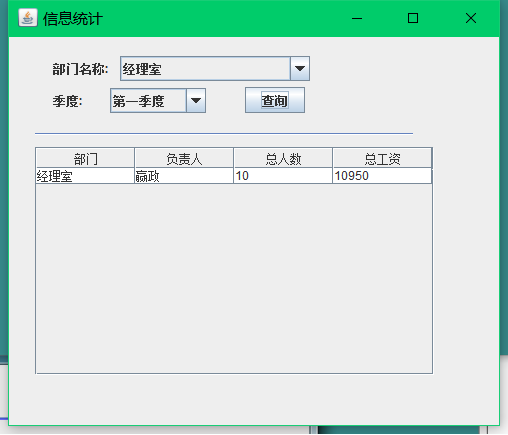
Task: Click the 总工资 column header
Action: 382,158
